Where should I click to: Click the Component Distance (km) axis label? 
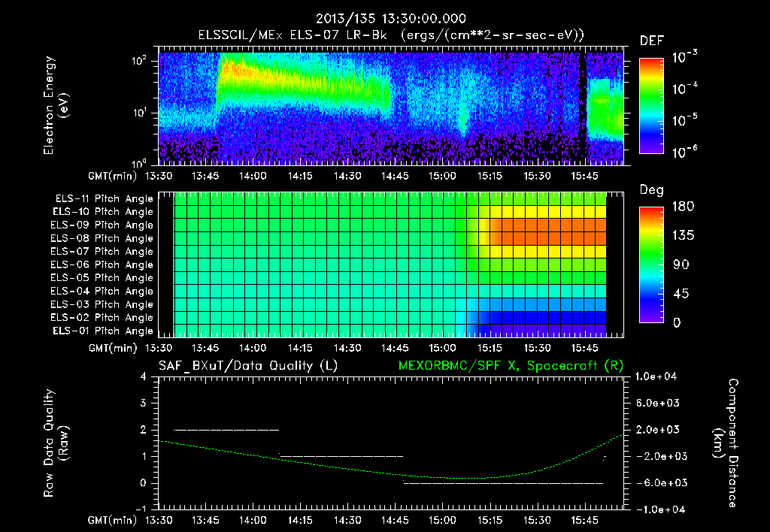[726, 443]
